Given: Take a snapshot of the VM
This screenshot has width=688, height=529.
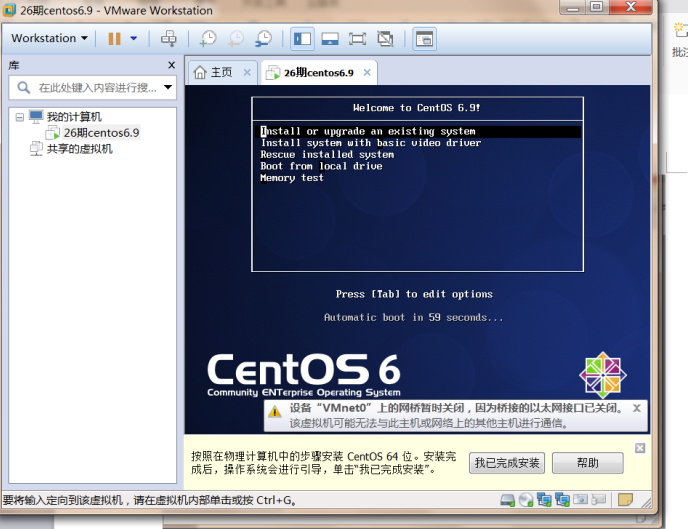Looking at the screenshot, I should (x=208, y=39).
